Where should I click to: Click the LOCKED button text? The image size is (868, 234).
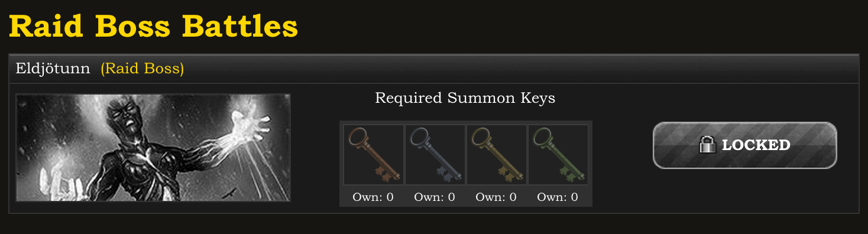[756, 145]
